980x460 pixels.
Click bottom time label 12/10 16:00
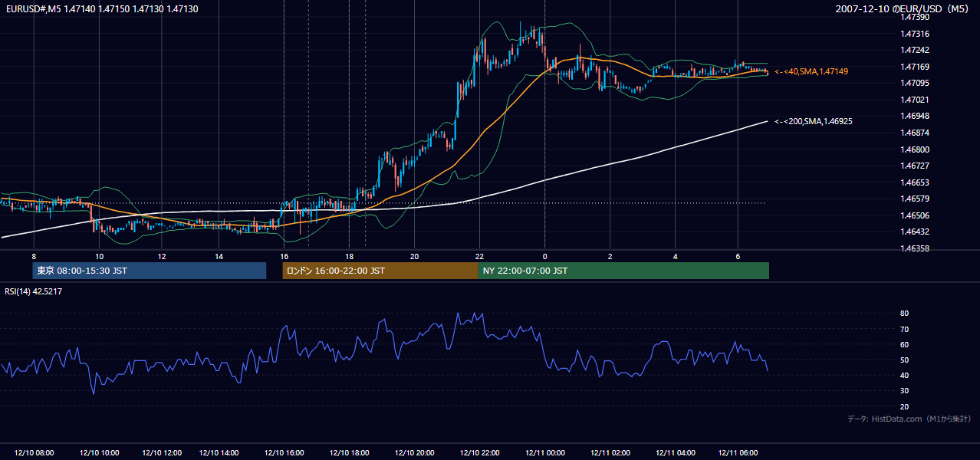click(284, 453)
